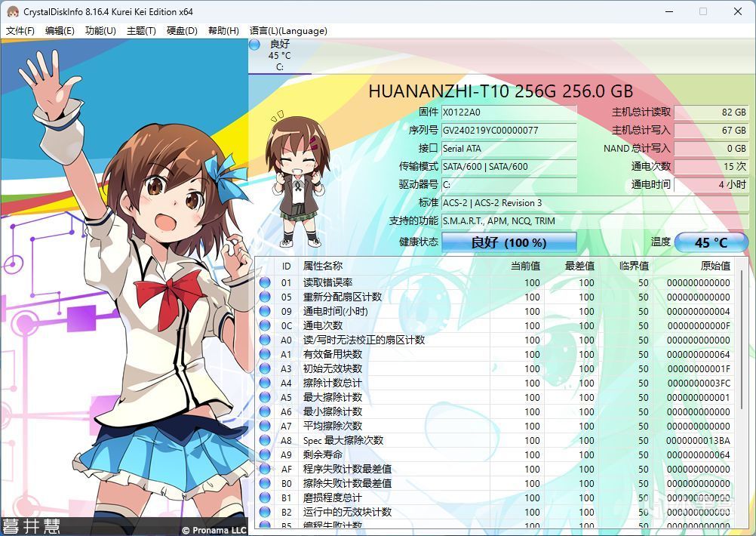
Task: Minimize the CrystalDiskInfo window
Action: [x=668, y=11]
